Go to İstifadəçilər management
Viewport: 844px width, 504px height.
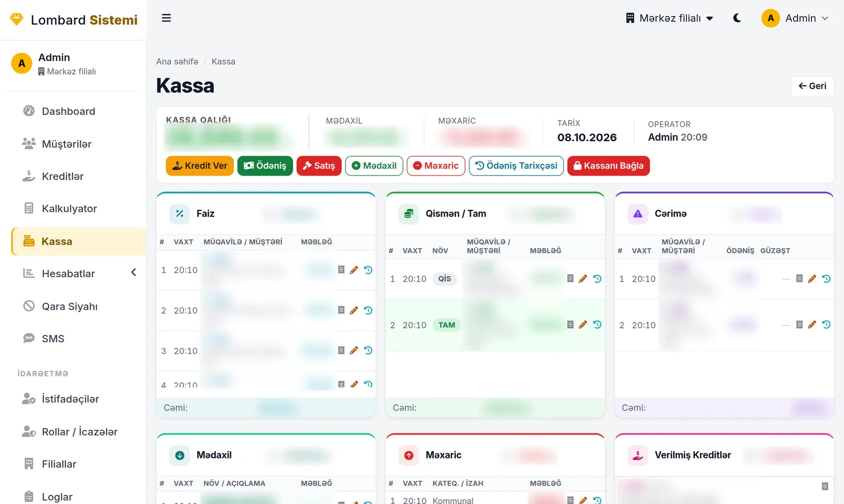coord(79,399)
